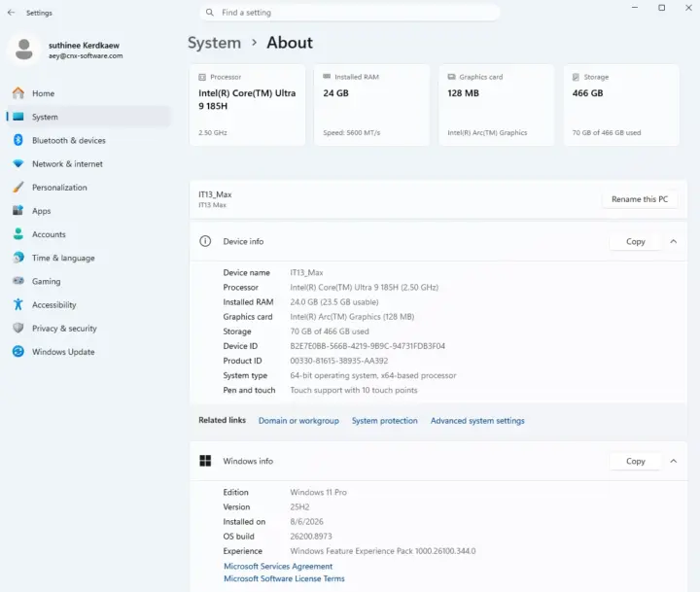This screenshot has width=700, height=592.
Task: Click the Windows logo icon
Action: pos(205,461)
